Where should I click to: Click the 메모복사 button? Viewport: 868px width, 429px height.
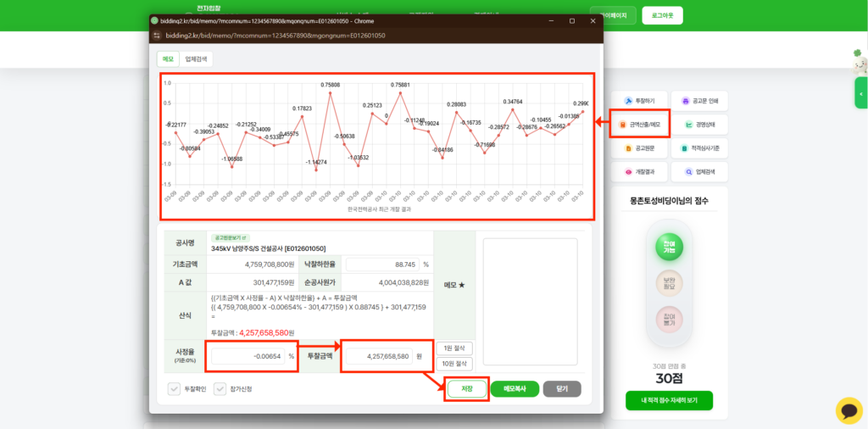click(515, 389)
